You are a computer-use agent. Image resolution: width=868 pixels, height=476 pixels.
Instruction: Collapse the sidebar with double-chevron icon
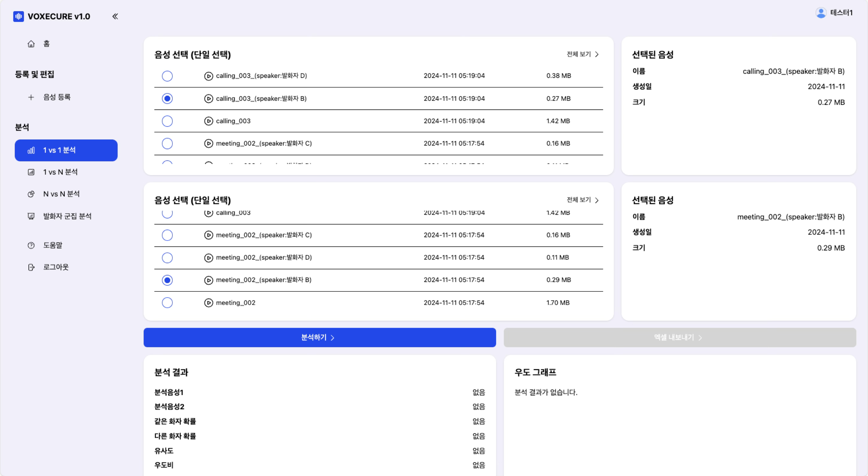(115, 16)
